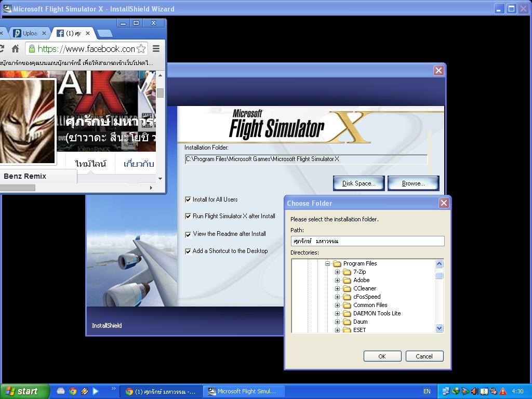Select the Program Files folder

[x=360, y=263]
